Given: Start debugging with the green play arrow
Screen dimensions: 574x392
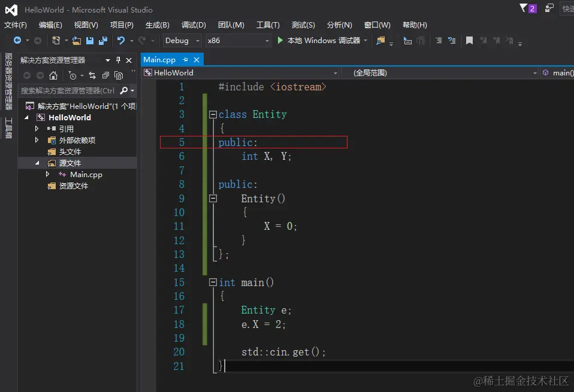Looking at the screenshot, I should click(x=280, y=40).
